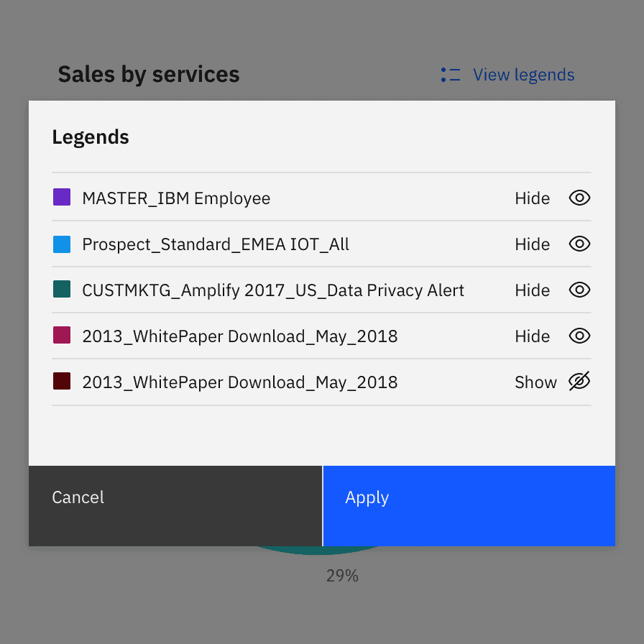Click the Sales by services title

pyautogui.click(x=149, y=74)
